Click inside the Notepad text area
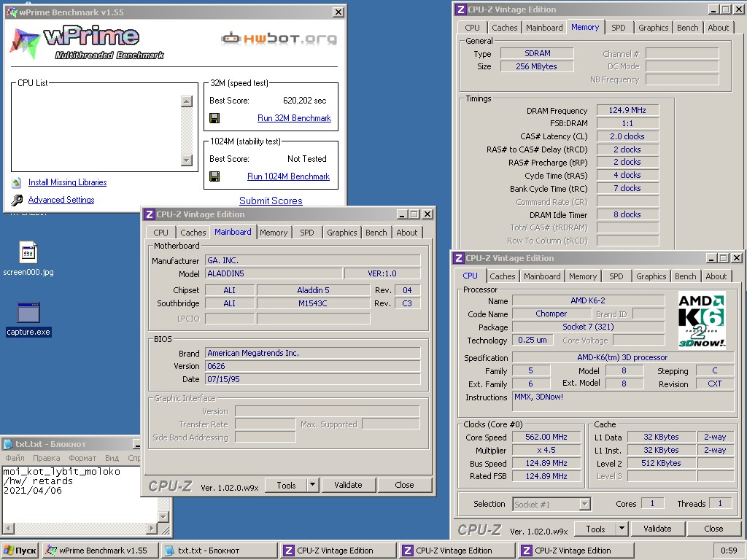747x560 pixels. tap(80, 494)
